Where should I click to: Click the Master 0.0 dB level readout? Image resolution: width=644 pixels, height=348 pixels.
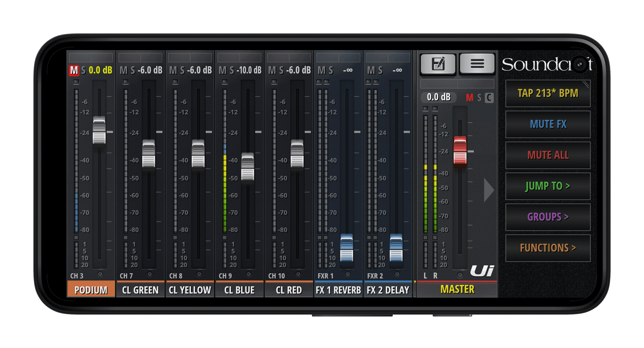[439, 97]
